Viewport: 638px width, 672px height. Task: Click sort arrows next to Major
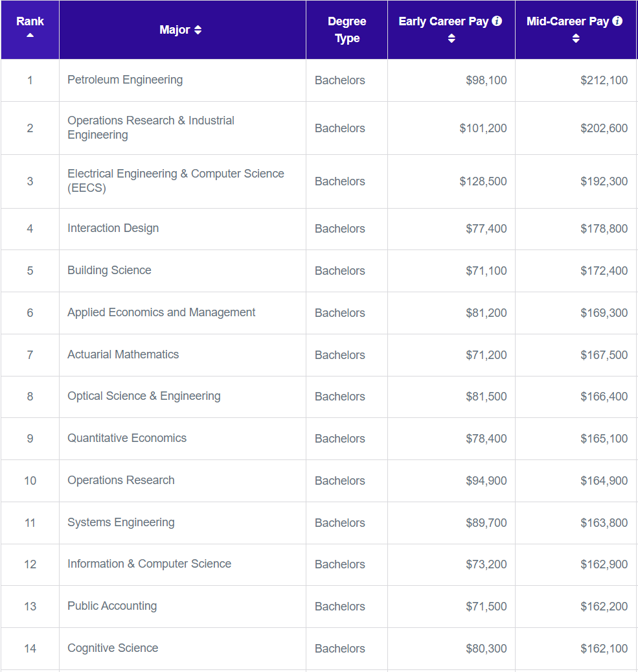198,30
